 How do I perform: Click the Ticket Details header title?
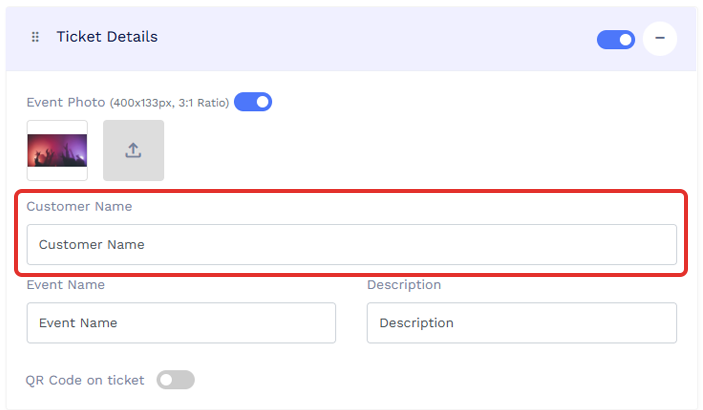pyautogui.click(x=107, y=37)
